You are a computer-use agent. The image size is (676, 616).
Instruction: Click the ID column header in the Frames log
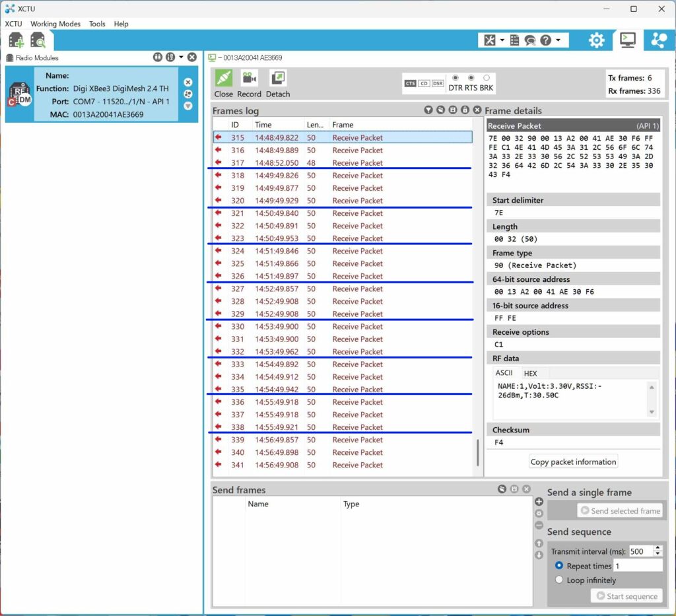tap(240, 125)
